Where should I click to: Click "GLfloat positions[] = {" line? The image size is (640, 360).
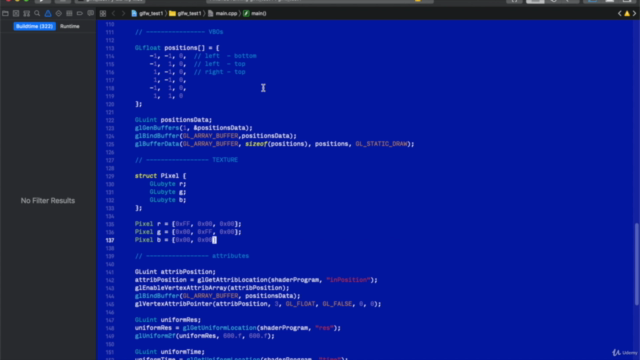coord(177,48)
